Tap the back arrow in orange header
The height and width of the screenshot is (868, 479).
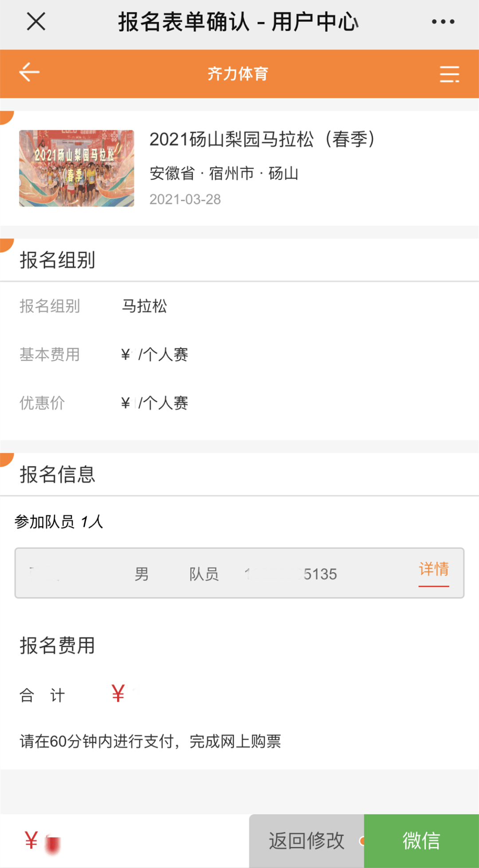tap(29, 72)
